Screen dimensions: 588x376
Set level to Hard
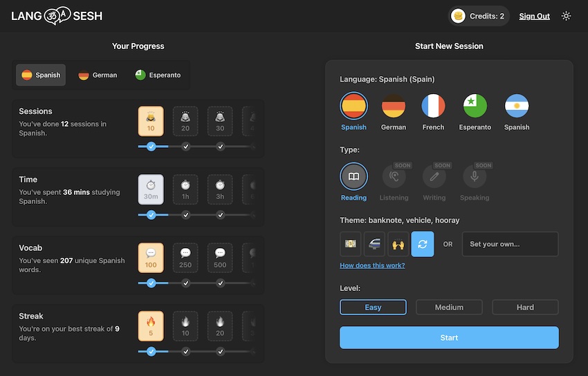[525, 307]
